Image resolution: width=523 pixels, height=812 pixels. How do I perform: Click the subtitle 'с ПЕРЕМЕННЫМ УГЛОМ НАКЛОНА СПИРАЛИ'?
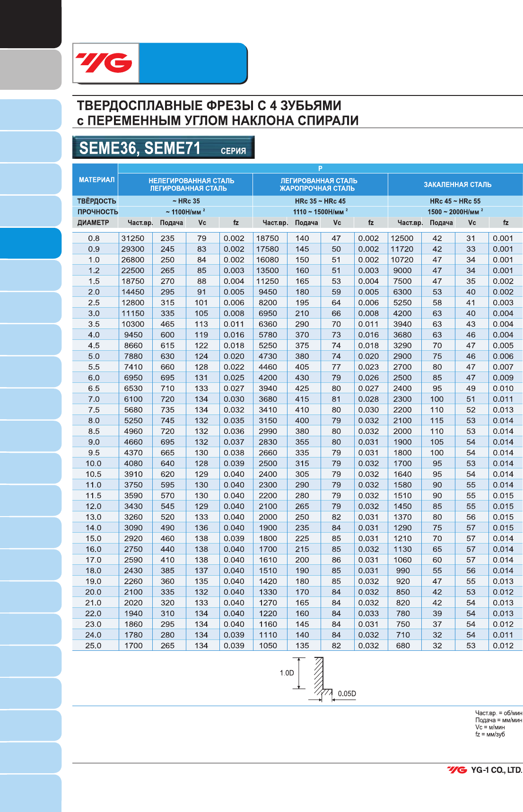pyautogui.click(x=218, y=121)
